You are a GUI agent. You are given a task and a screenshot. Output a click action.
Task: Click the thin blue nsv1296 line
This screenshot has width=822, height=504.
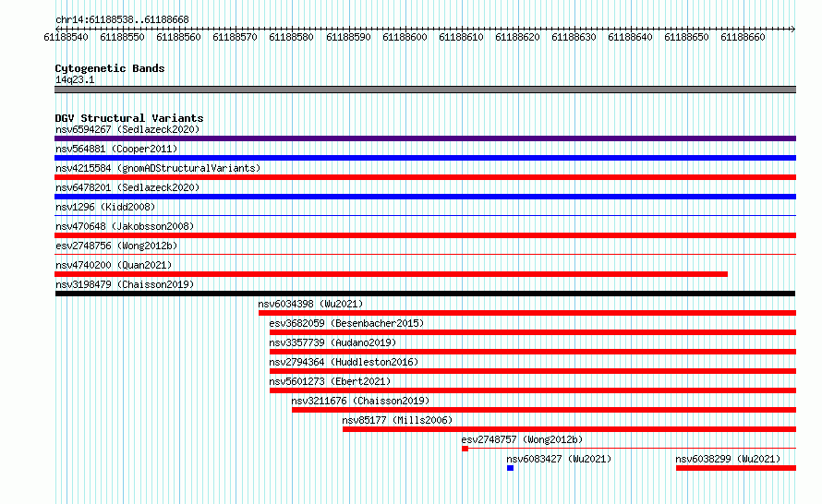425,215
